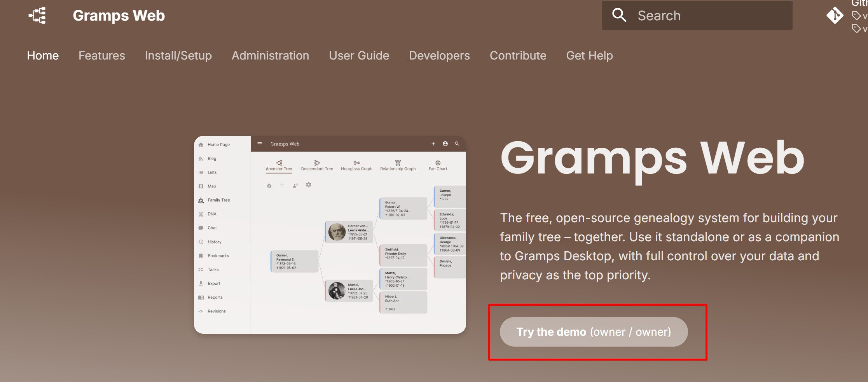This screenshot has width=868, height=382.
Task: Click the Garner von Lewis Ande... card
Action: pyautogui.click(x=349, y=232)
